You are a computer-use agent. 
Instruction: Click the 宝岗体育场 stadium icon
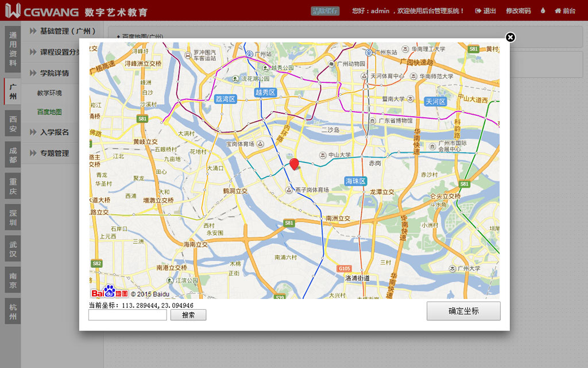(260, 144)
